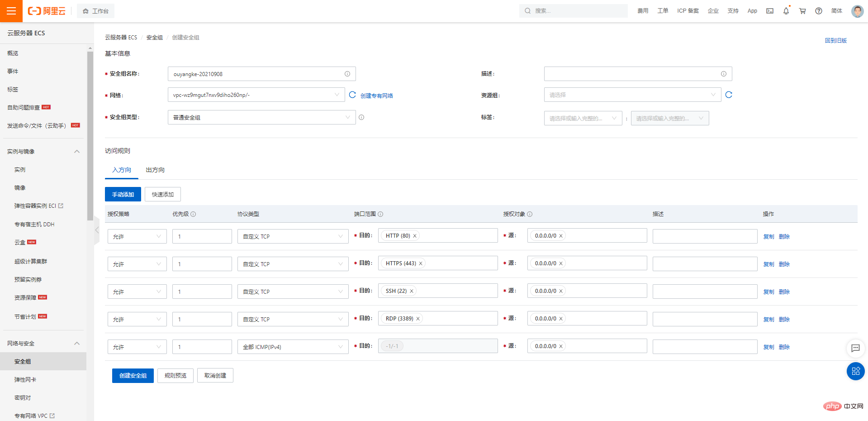Remove the SSH (22) port tag
Viewport: 868px width, 421px height.
(x=412, y=291)
